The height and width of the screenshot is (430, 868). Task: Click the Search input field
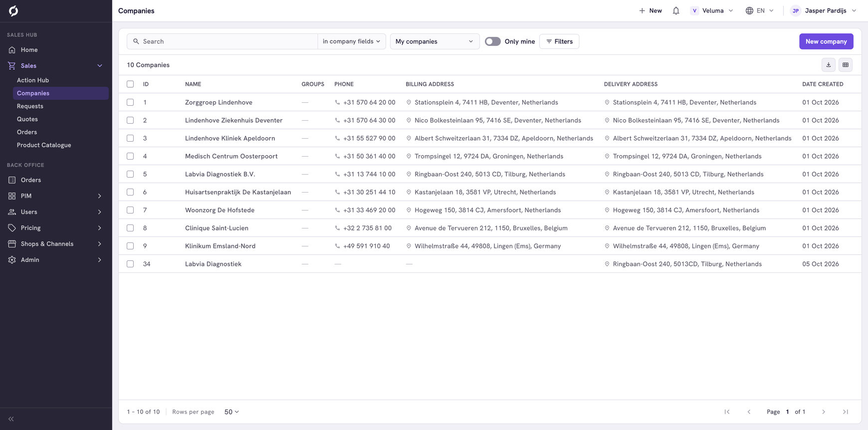(222, 41)
